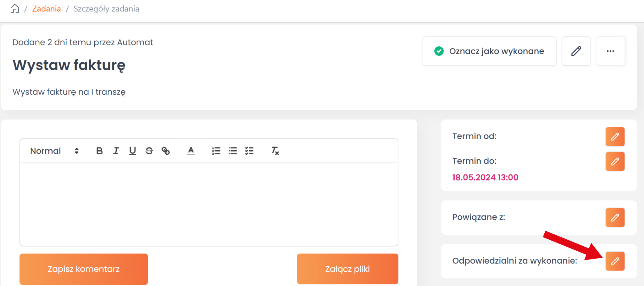This screenshot has width=644, height=286.
Task: Mark task as done with Oznacz jako wykonane
Action: [x=489, y=51]
